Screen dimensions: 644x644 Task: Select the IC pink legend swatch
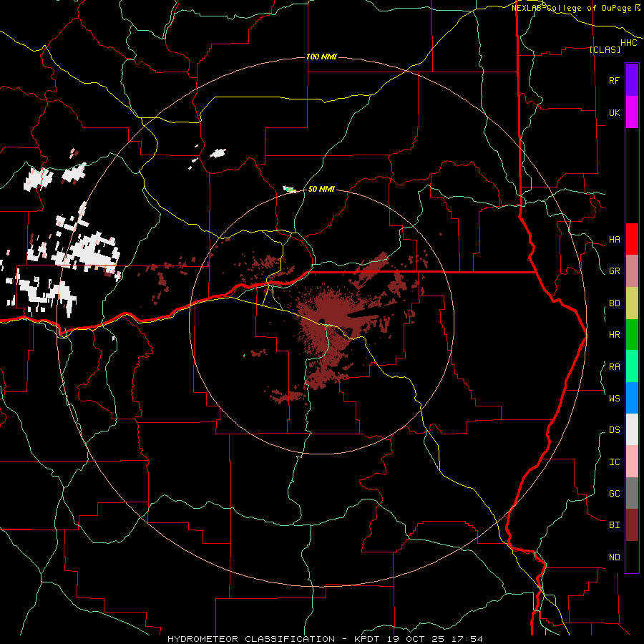[x=632, y=462]
